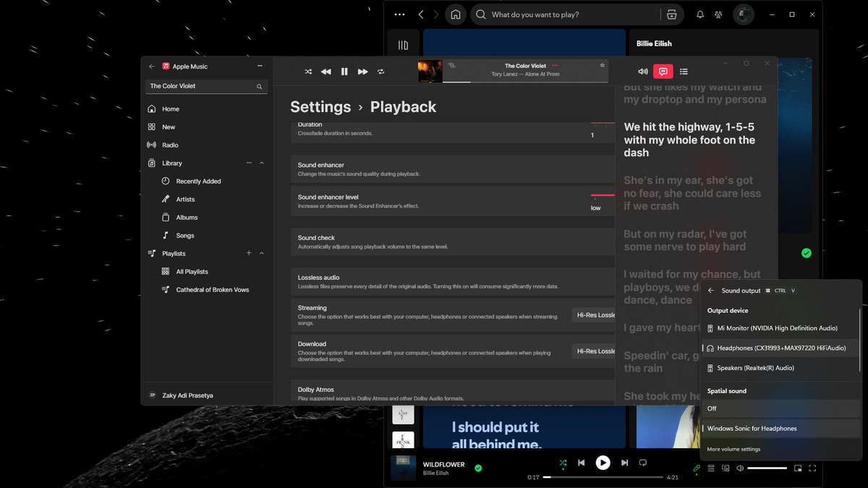Adjust the Spotify volume slider

point(767,468)
